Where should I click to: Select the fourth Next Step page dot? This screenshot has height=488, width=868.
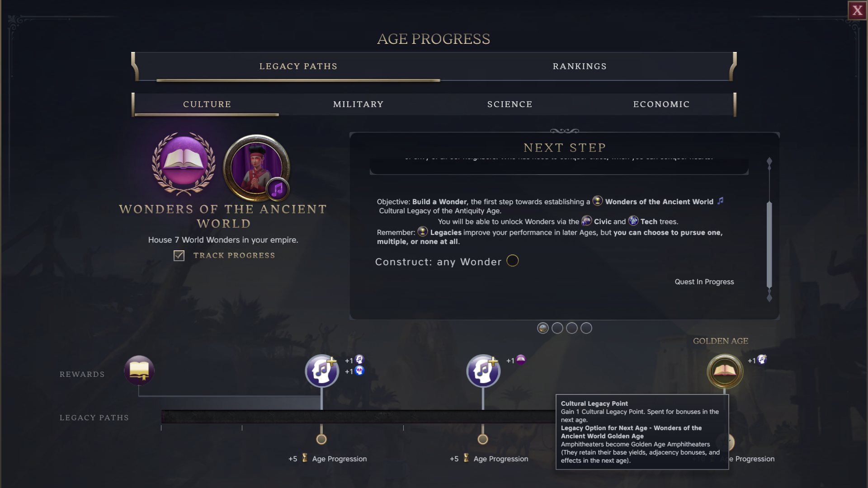[x=586, y=328]
